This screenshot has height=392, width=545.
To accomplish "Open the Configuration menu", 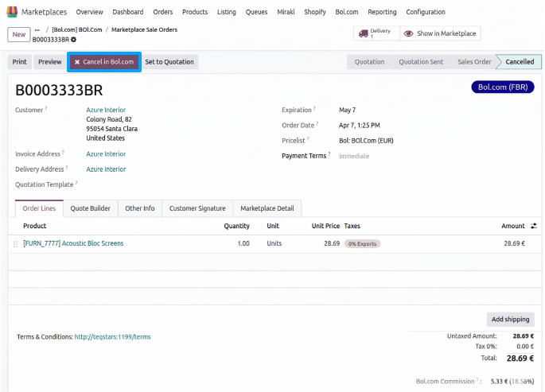I will (426, 12).
